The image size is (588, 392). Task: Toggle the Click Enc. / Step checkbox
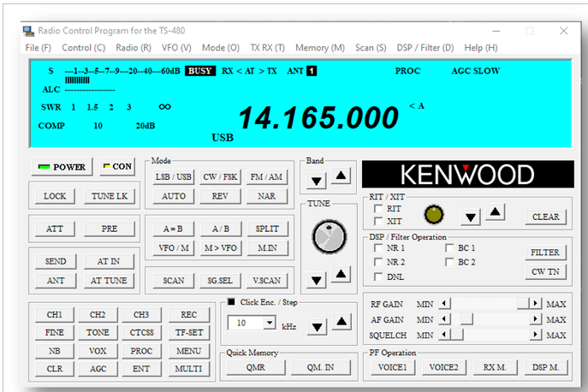tap(231, 301)
